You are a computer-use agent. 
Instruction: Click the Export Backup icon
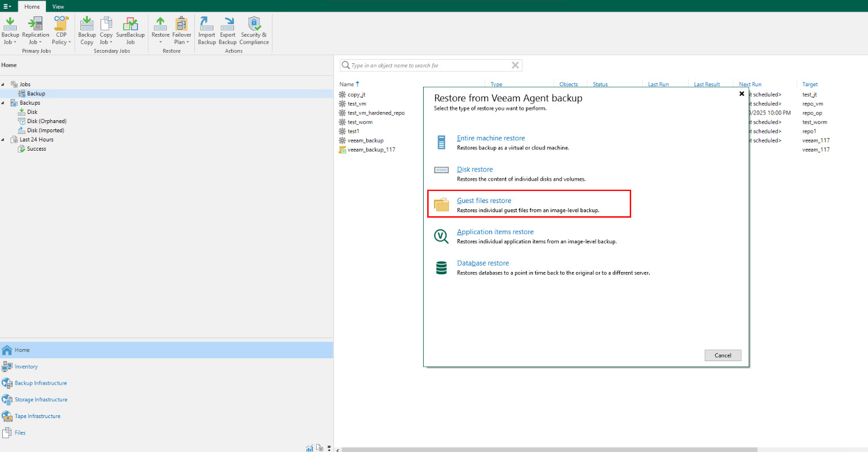(228, 30)
